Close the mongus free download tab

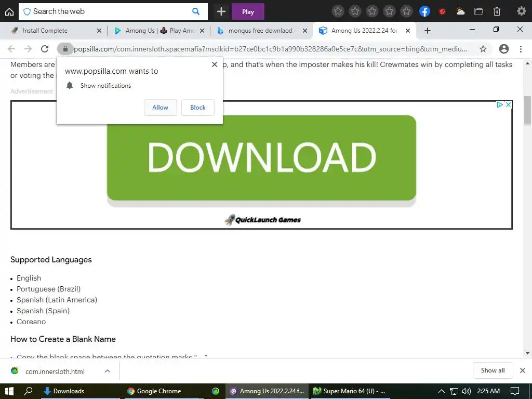click(x=304, y=31)
